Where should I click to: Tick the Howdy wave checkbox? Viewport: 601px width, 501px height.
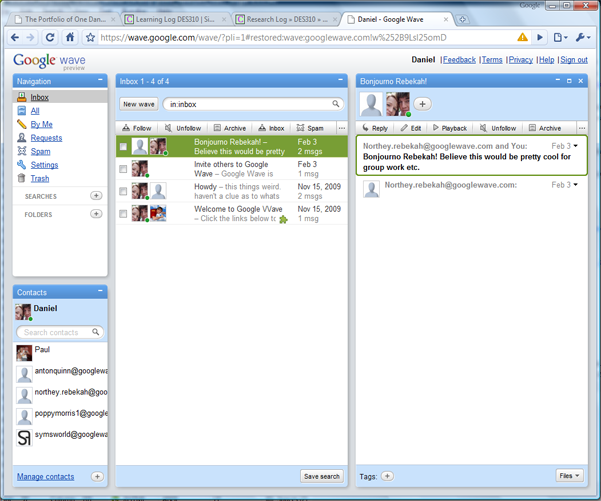pos(123,191)
